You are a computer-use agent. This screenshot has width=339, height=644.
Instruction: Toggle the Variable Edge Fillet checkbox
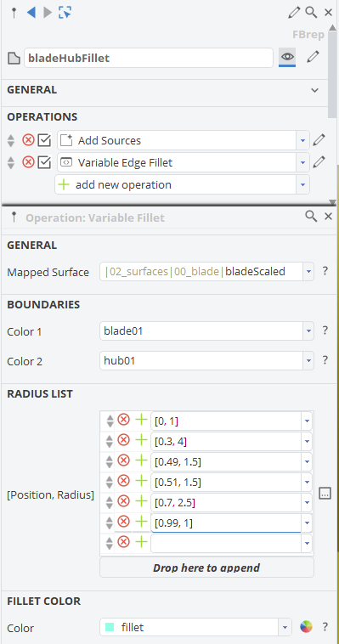tap(44, 162)
